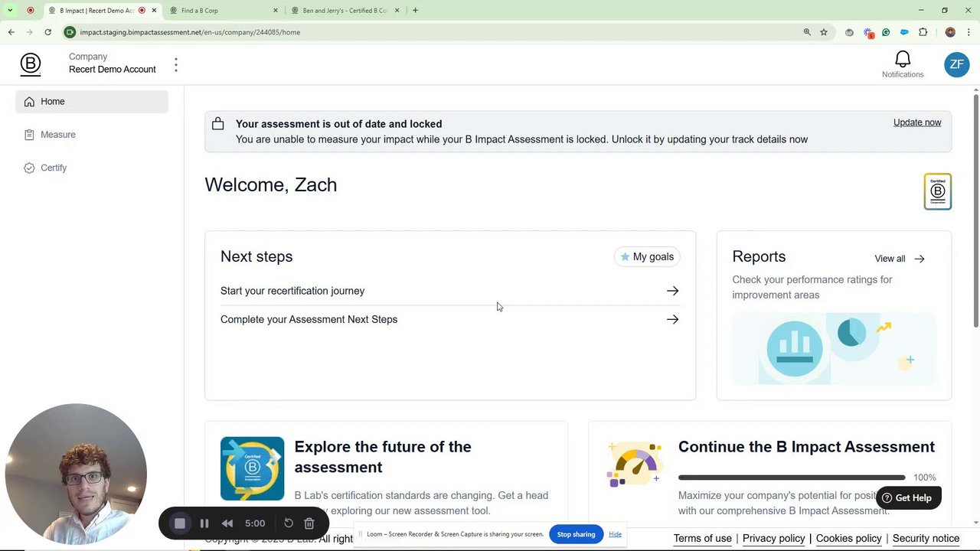Screen dimensions: 980x551
Task: Select Measure in the sidebar
Action: pos(58,135)
